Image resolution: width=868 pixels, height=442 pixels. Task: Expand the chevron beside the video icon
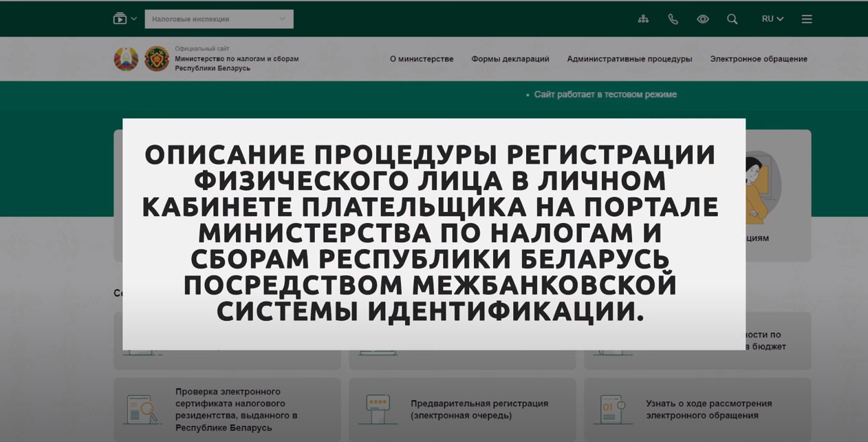point(134,19)
